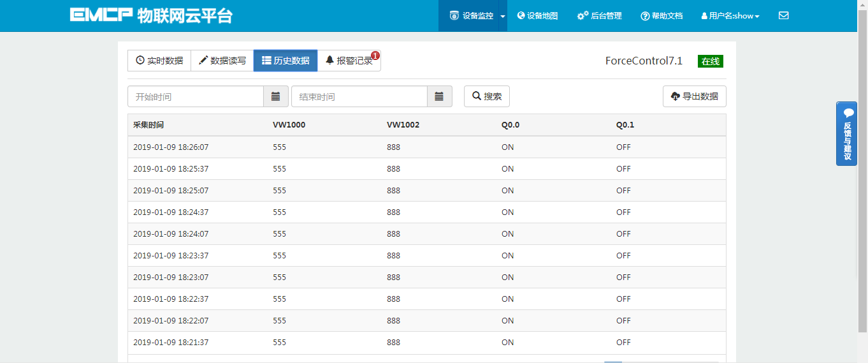Click VW1002 value 888 in 18:25:37 row

tap(393, 168)
